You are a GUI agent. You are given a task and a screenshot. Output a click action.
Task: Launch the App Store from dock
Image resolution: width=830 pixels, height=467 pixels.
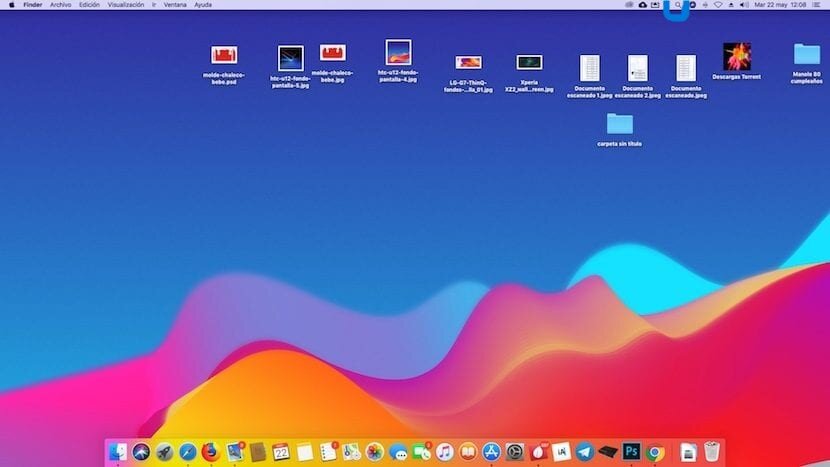[491, 452]
